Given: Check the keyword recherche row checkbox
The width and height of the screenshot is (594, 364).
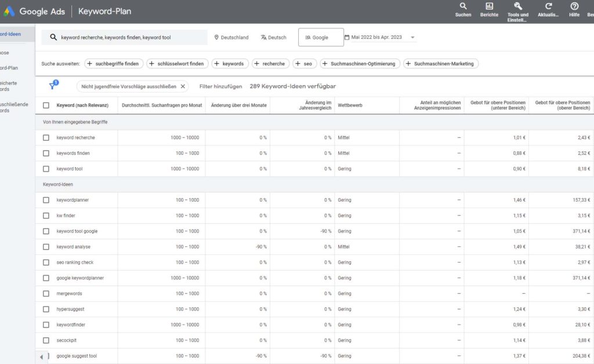Looking at the screenshot, I should pos(46,137).
